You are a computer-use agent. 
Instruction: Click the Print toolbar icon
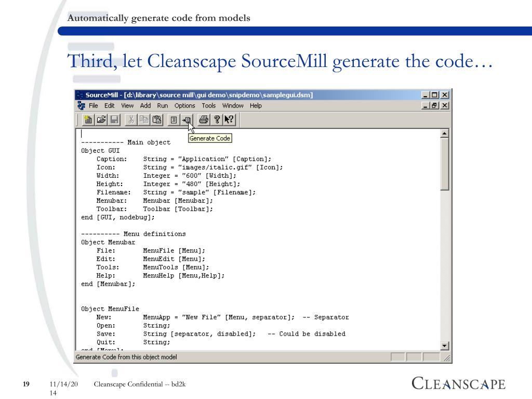[x=204, y=119]
